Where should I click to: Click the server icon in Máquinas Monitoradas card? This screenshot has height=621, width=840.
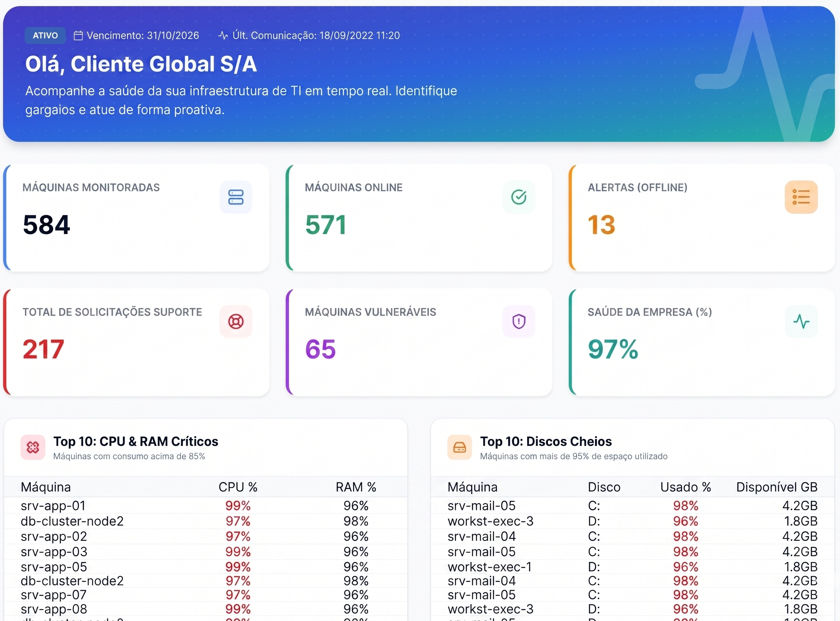coord(236,197)
